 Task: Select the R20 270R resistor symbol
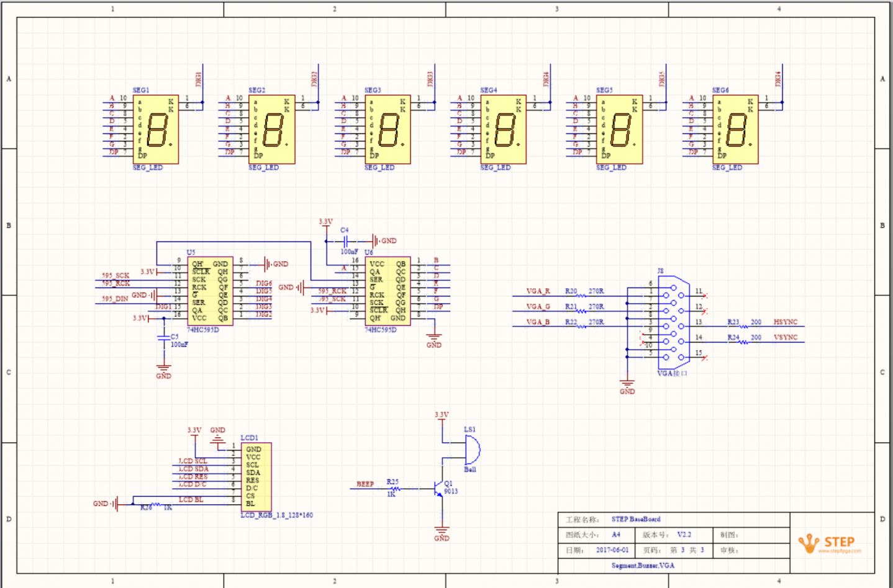(x=581, y=296)
